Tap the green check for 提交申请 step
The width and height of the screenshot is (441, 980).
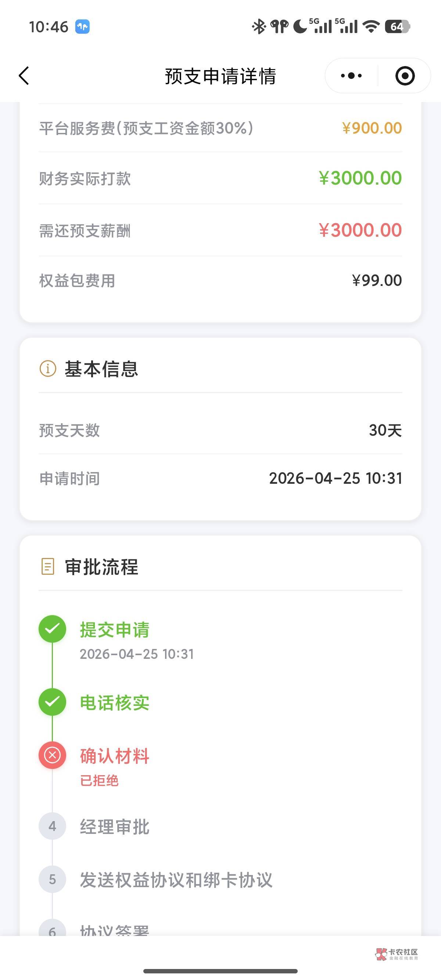pyautogui.click(x=52, y=629)
